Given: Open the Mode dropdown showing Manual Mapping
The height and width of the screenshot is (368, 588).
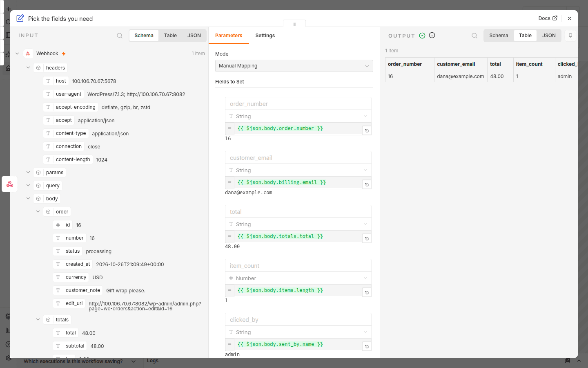Looking at the screenshot, I should click(x=294, y=66).
